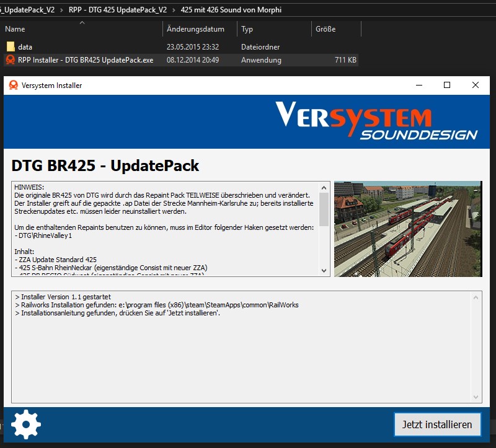Viewport: 496px width, 448px height.
Task: Click the train station preview image
Action: 408,229
